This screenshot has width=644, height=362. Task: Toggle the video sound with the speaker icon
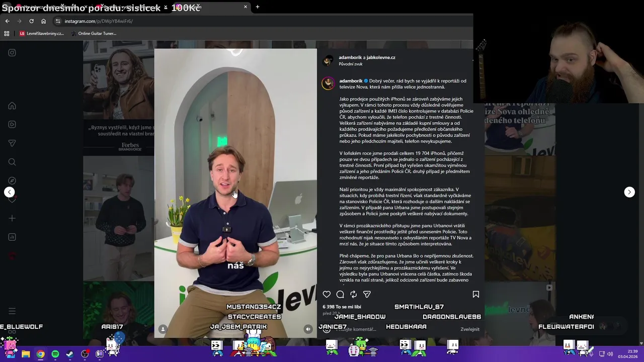tap(308, 329)
